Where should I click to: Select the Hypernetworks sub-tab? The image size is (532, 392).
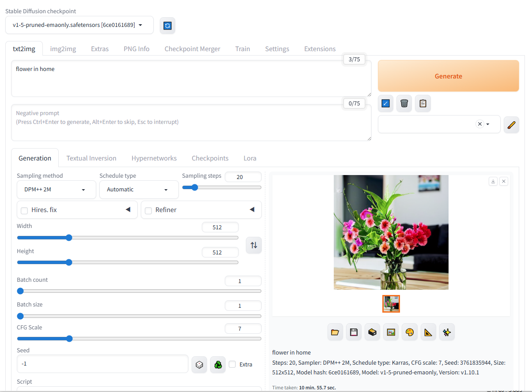[x=154, y=158]
